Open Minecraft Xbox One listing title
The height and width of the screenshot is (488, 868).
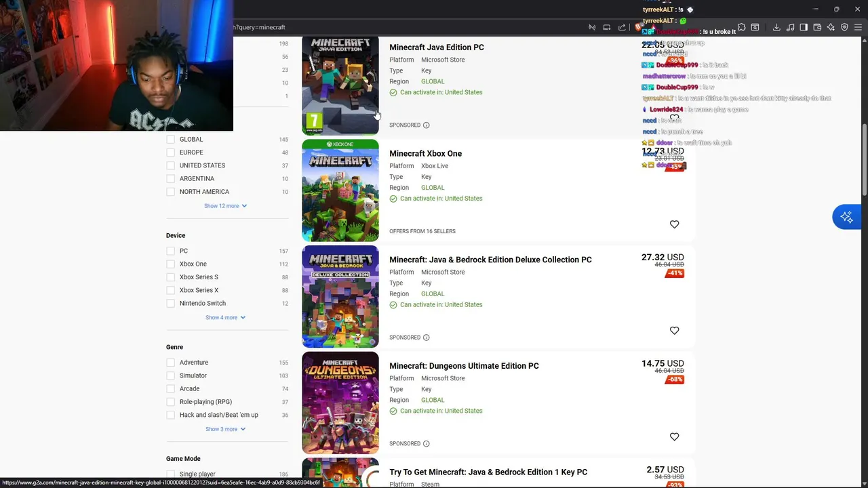click(x=425, y=154)
